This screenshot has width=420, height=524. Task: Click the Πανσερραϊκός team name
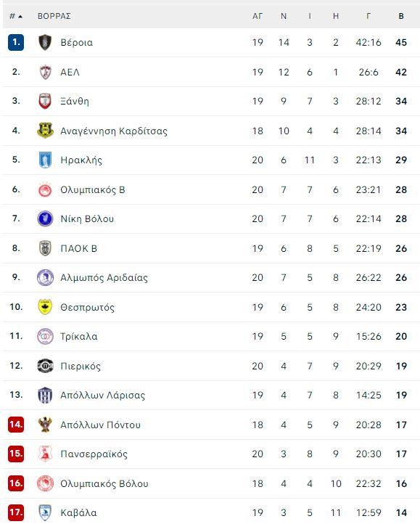coord(94,454)
